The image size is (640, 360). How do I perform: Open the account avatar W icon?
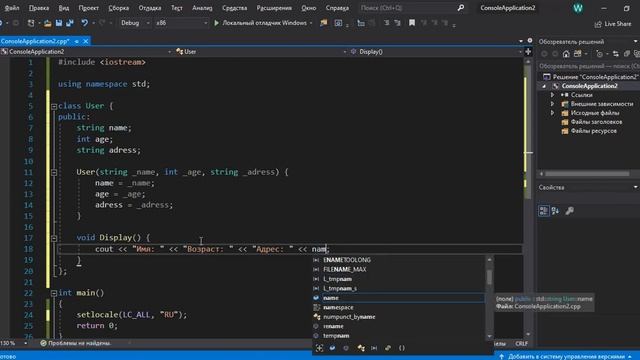(x=578, y=8)
